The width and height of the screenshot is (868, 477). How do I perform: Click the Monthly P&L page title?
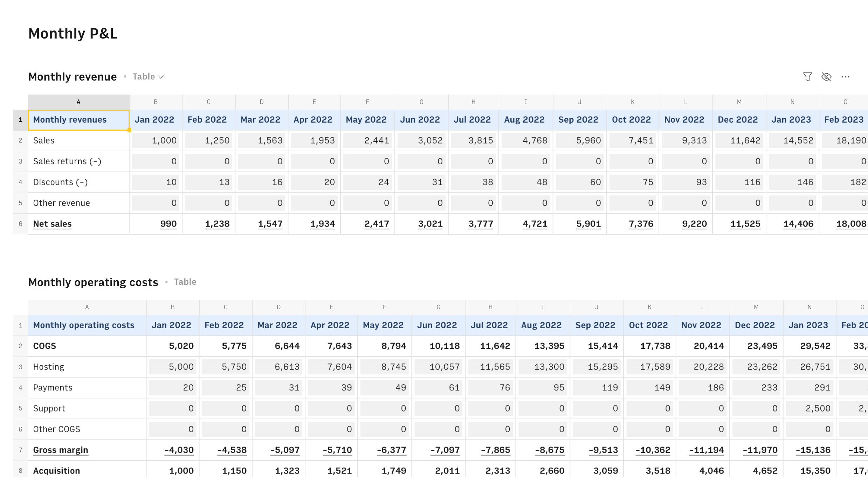[73, 34]
